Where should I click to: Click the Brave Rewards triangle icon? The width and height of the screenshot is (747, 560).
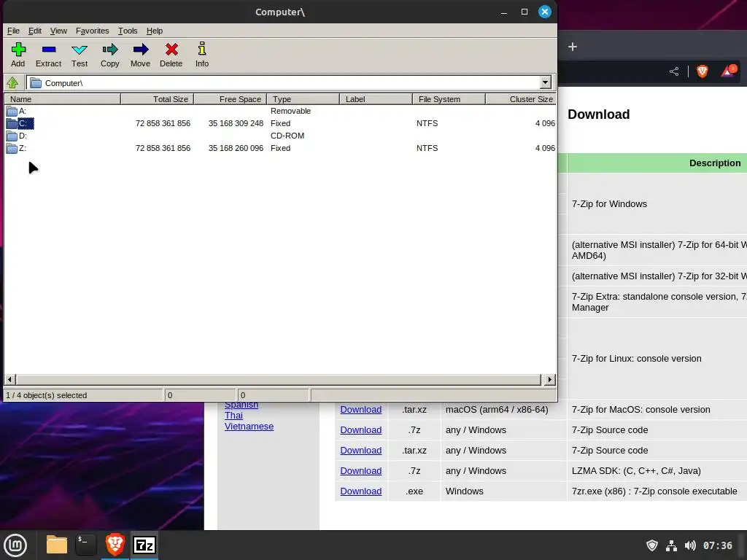pyautogui.click(x=729, y=71)
